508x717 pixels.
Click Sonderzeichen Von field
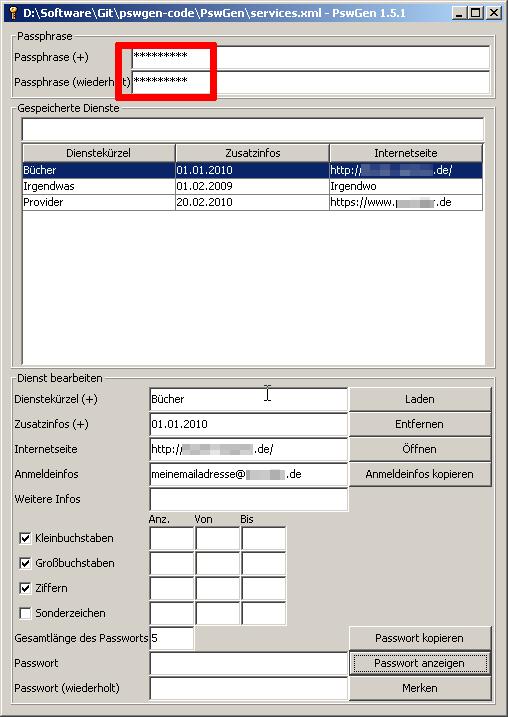click(218, 613)
